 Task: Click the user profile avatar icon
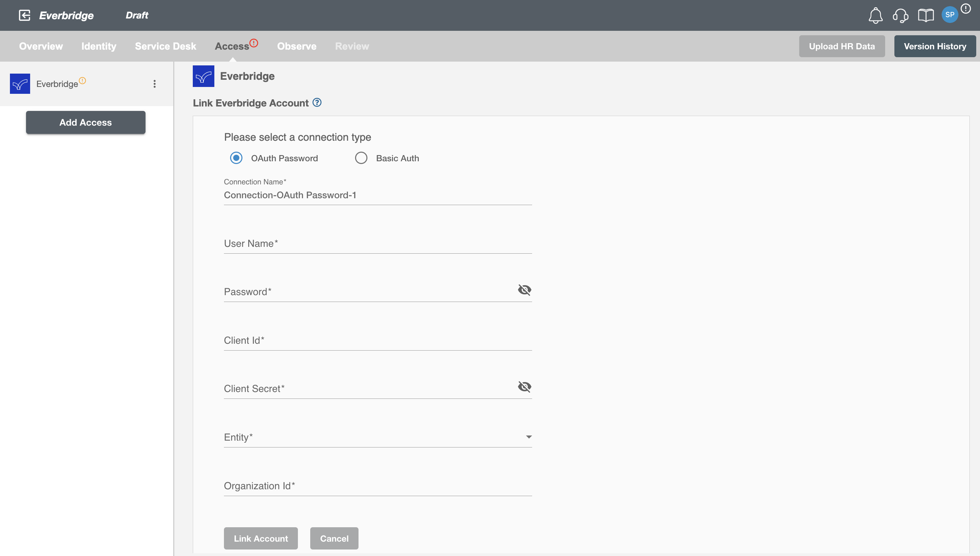949,15
